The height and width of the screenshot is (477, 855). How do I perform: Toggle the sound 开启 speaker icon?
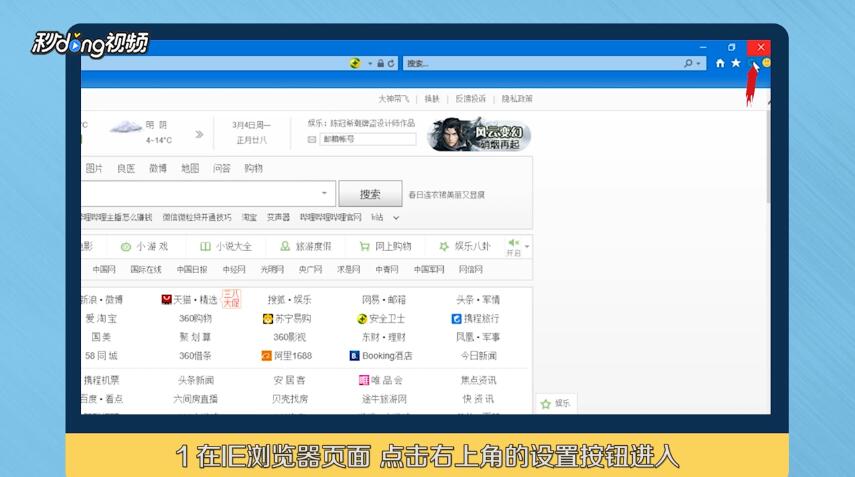[513, 243]
